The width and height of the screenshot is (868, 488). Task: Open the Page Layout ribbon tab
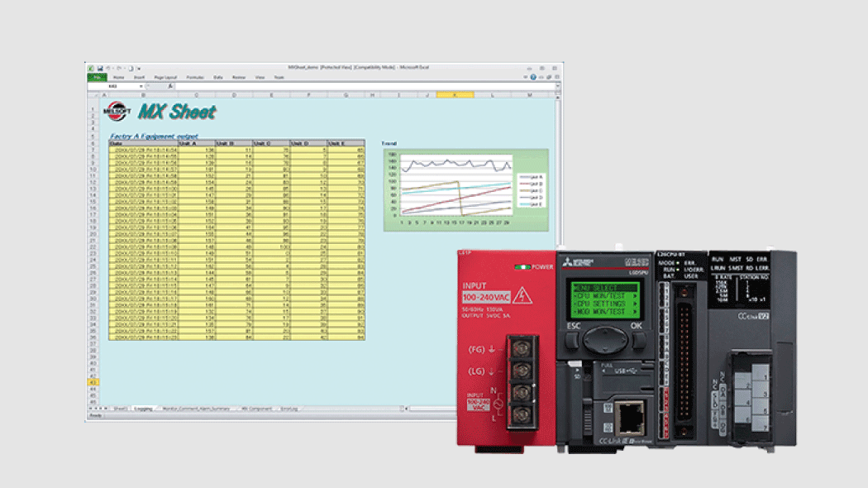point(165,77)
